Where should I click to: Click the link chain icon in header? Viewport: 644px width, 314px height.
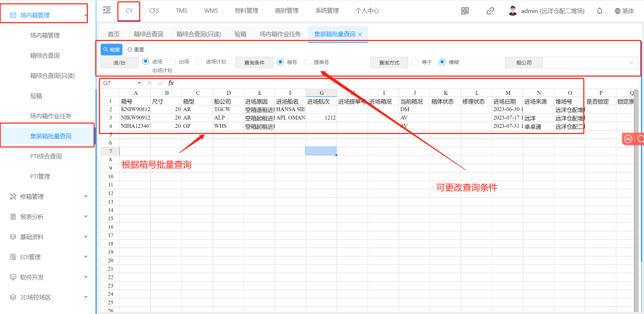click(x=490, y=11)
